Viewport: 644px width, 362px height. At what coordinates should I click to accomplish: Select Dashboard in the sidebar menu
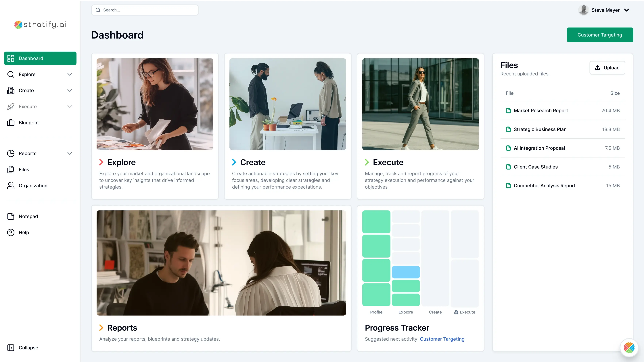point(40,58)
